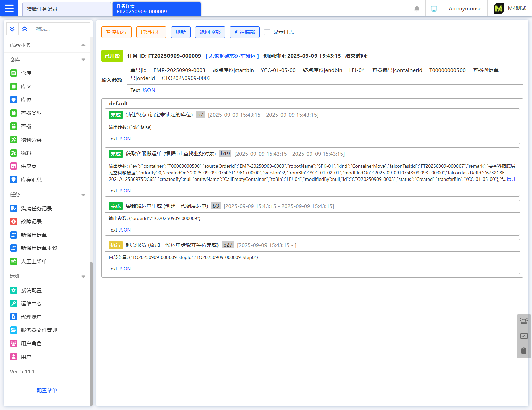Collapse the 运维 menu group
This screenshot has width=532, height=410.
(x=83, y=277)
